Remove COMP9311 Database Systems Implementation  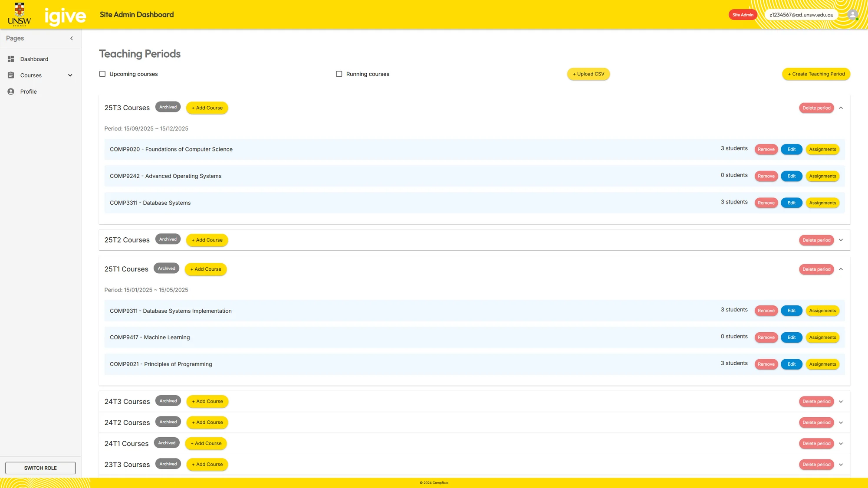point(766,311)
